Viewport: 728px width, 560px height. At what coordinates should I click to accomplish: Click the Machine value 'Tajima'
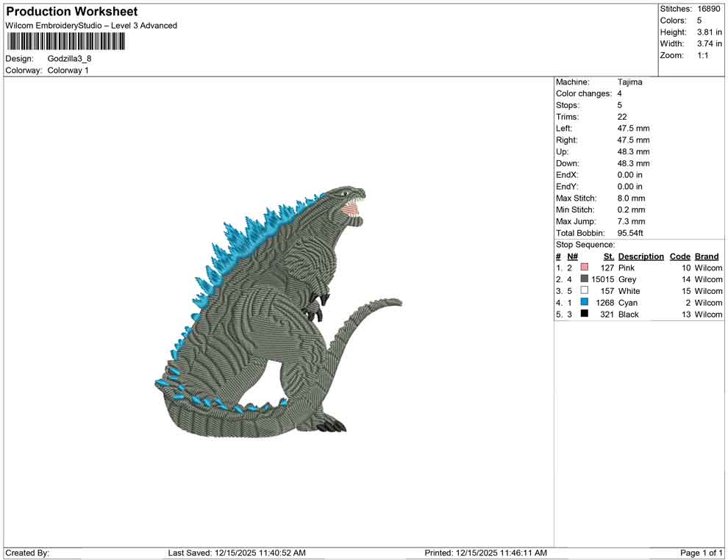click(x=630, y=82)
